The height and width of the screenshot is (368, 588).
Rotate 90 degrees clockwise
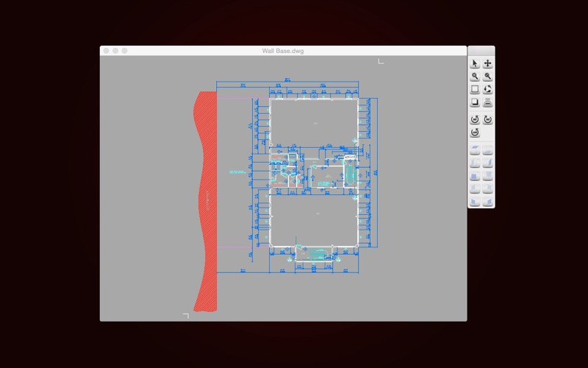(488, 119)
